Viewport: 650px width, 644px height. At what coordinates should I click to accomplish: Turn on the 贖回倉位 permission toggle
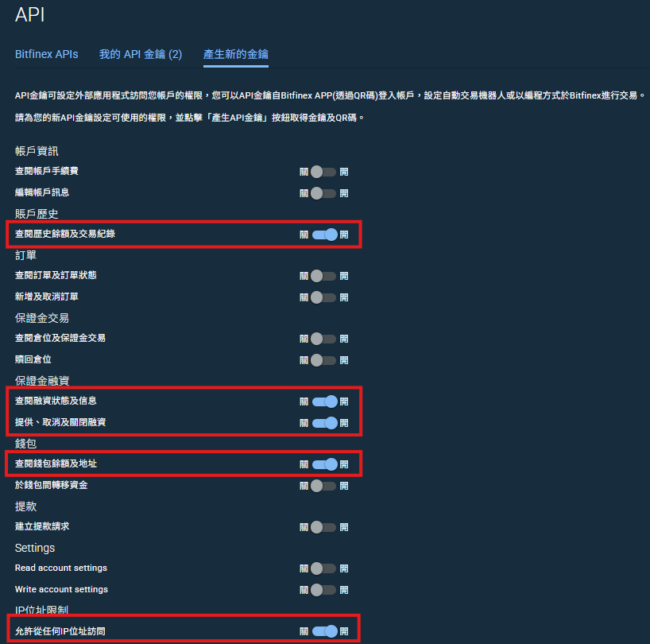click(x=324, y=359)
